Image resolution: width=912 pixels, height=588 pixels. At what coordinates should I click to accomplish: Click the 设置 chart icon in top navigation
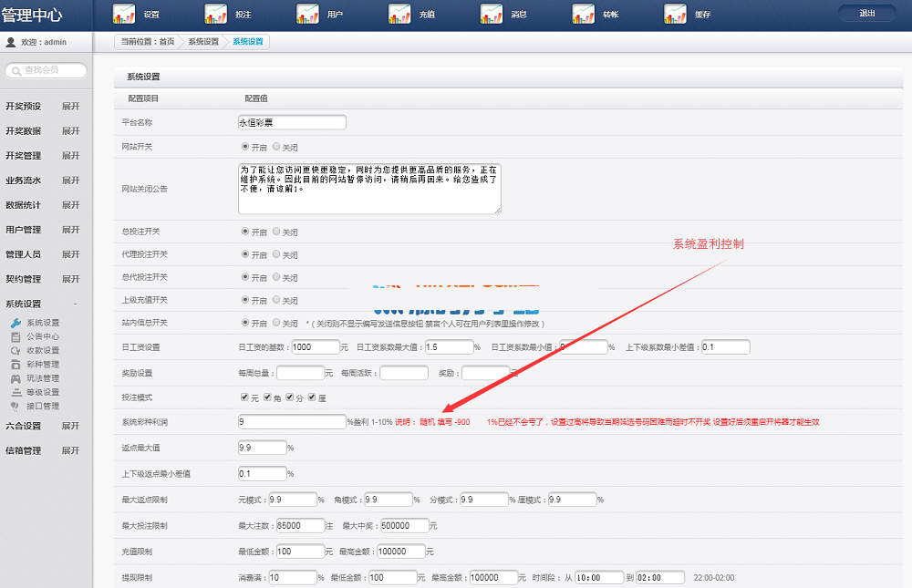pyautogui.click(x=124, y=14)
